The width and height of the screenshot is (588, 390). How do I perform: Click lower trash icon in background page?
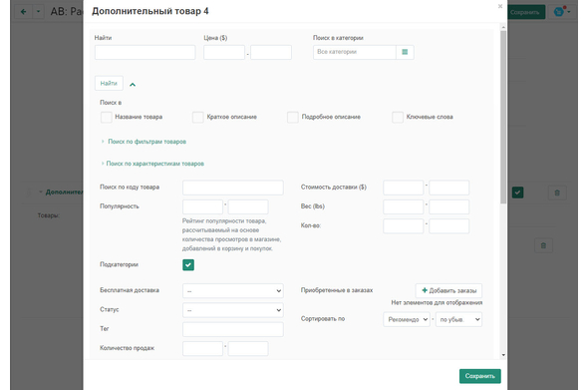pyautogui.click(x=543, y=245)
